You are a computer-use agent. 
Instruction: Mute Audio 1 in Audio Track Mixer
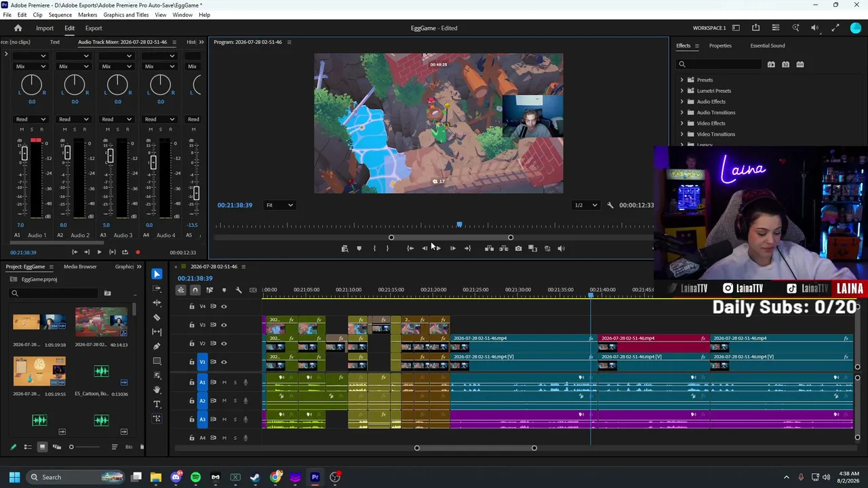coord(22,129)
